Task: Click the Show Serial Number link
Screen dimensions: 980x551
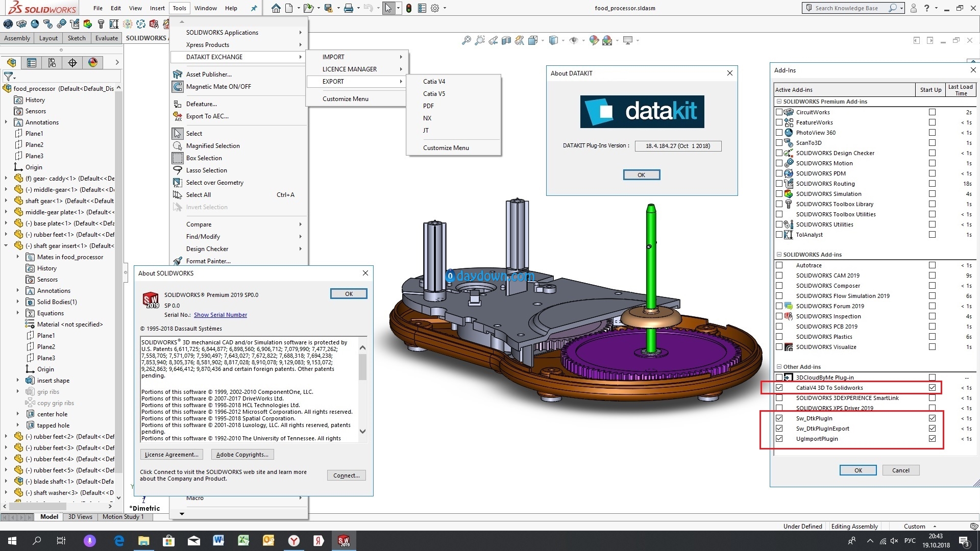Action: (220, 315)
